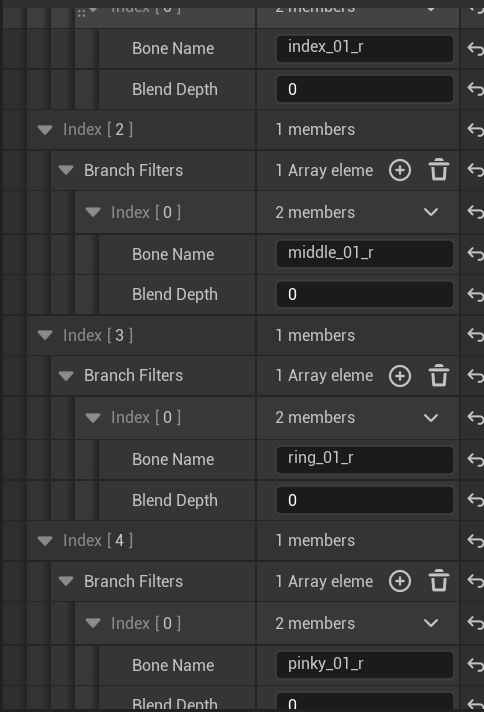Open dropdown for Index [0] under pinky finger

[x=431, y=623]
